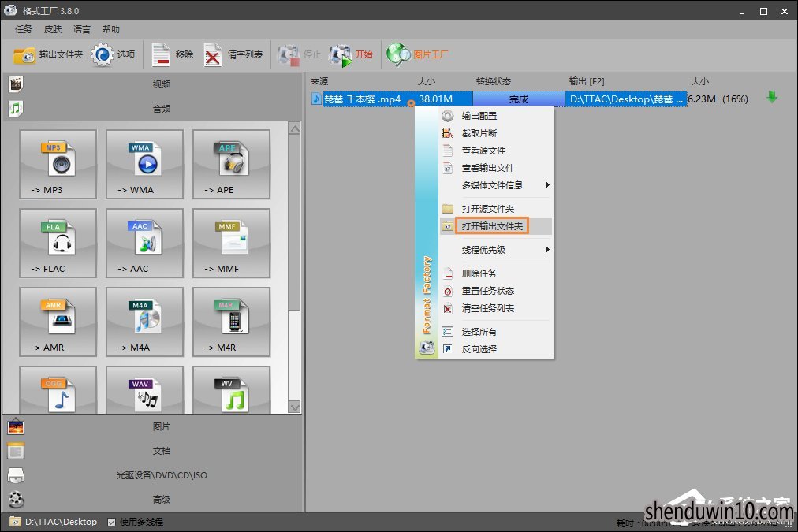
Task: Open 选项 settings from toolbar
Action: (x=113, y=54)
